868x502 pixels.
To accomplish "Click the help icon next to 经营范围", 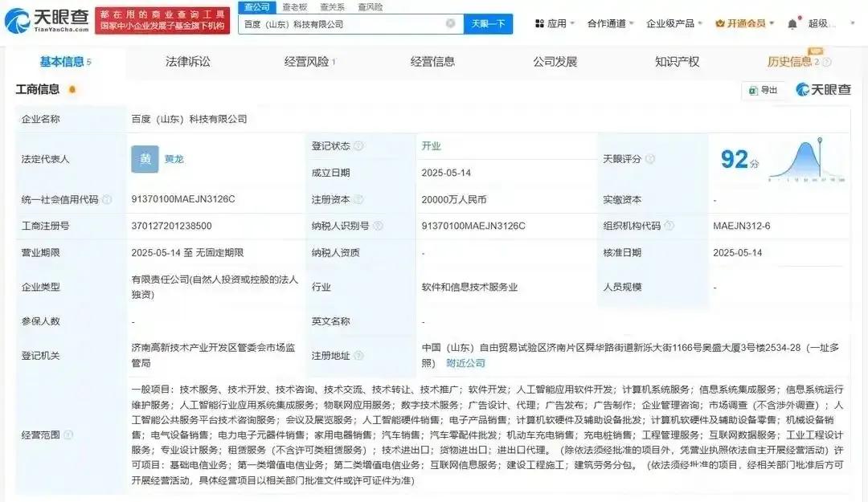I will coord(68,435).
